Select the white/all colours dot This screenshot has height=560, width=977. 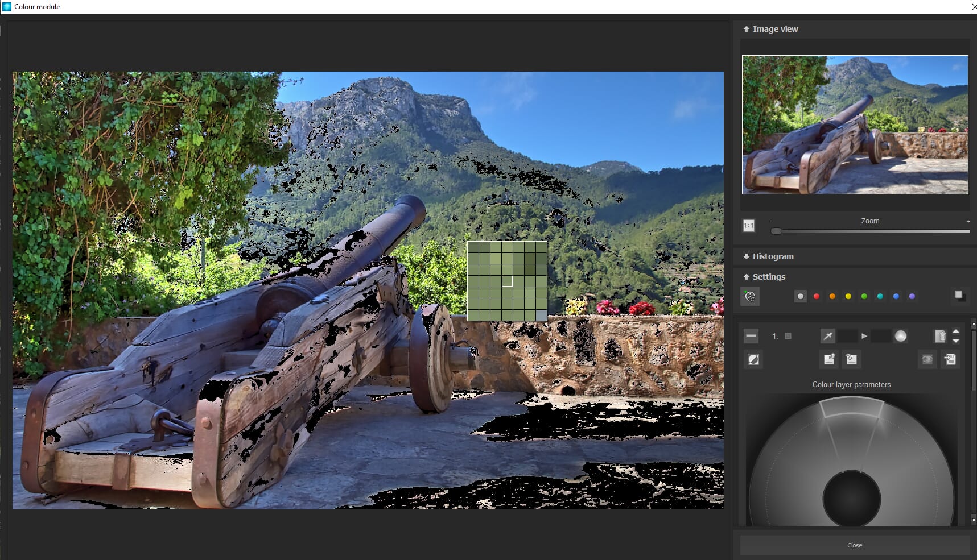801,296
